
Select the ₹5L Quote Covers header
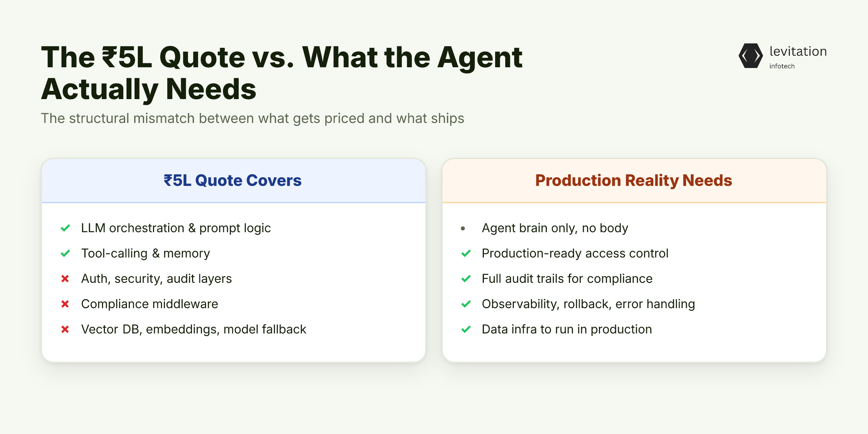pos(233,180)
